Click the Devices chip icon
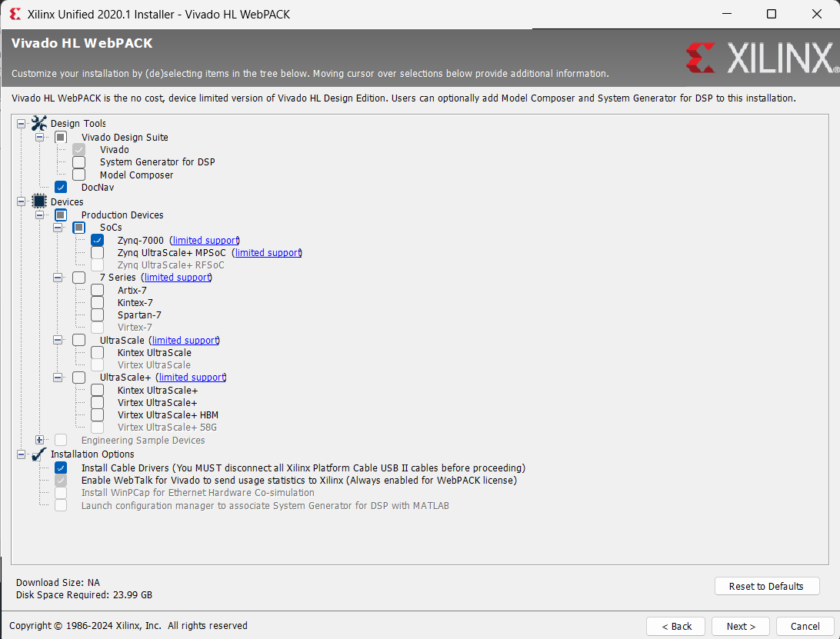The height and width of the screenshot is (639, 840). [x=39, y=201]
